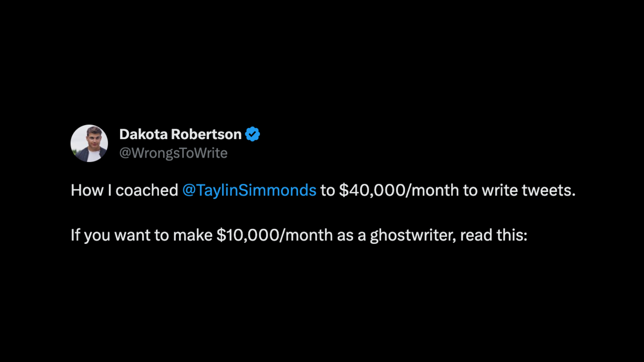Open the Dakota Robertson display name
The width and height of the screenshot is (644, 362).
[180, 134]
